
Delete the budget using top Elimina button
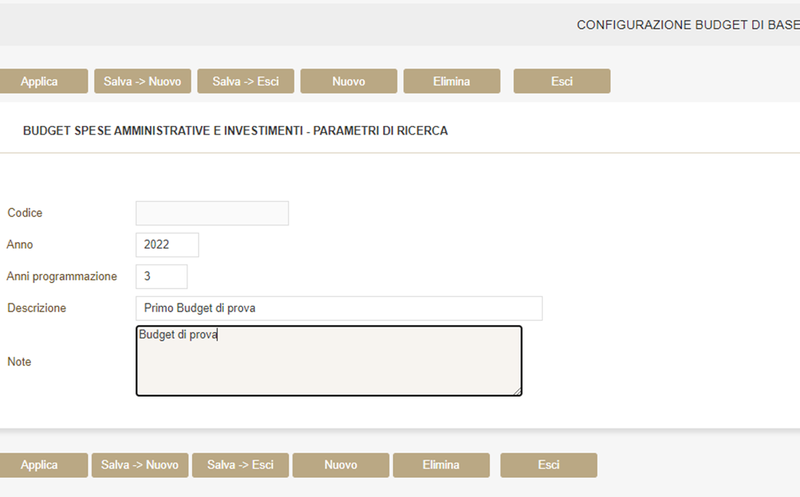coord(451,81)
